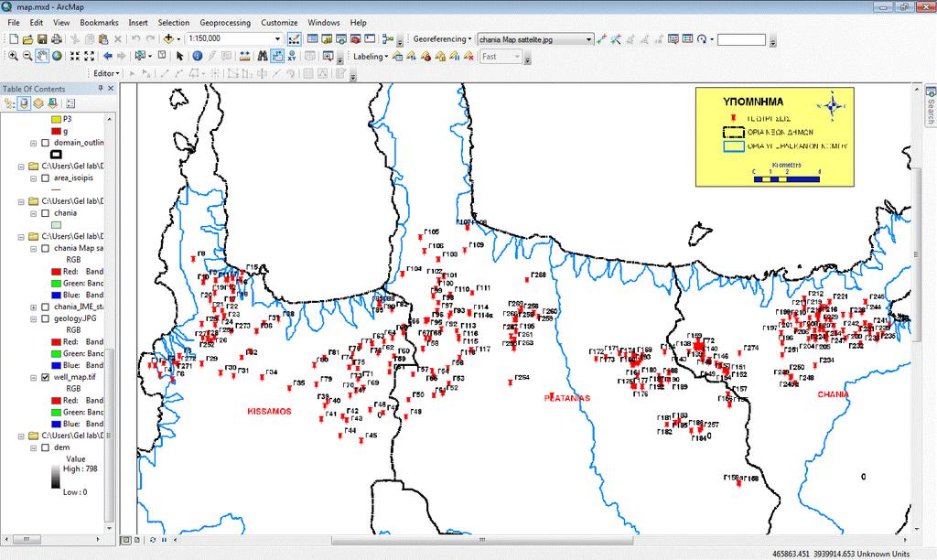The width and height of the screenshot is (937, 560).
Task: Collapse the dem layer node
Action: pos(34,447)
